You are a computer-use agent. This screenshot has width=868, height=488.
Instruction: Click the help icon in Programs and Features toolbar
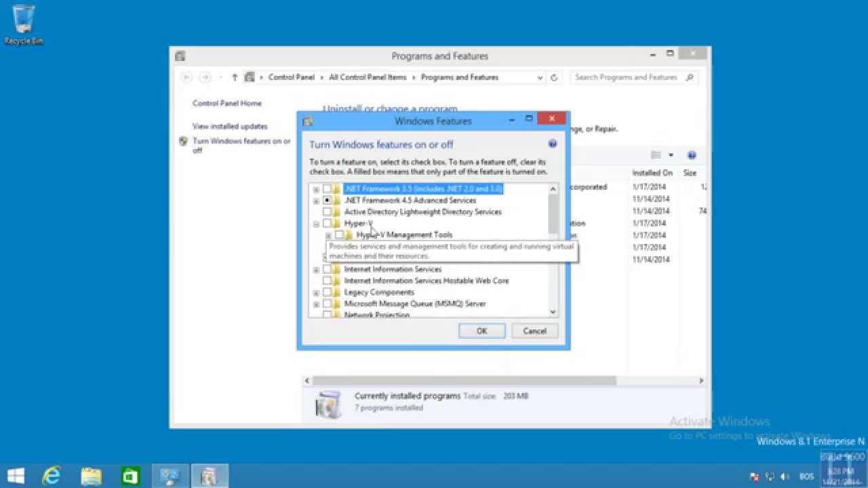(692, 155)
